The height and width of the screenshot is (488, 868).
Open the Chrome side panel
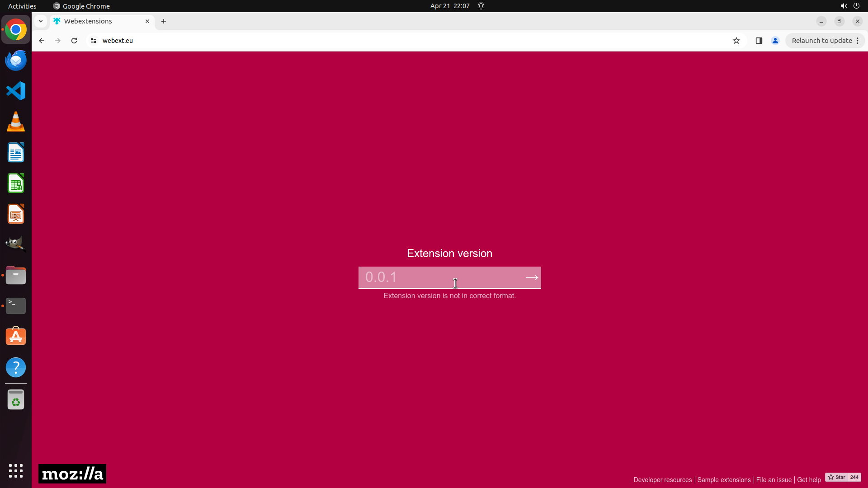[x=759, y=41]
